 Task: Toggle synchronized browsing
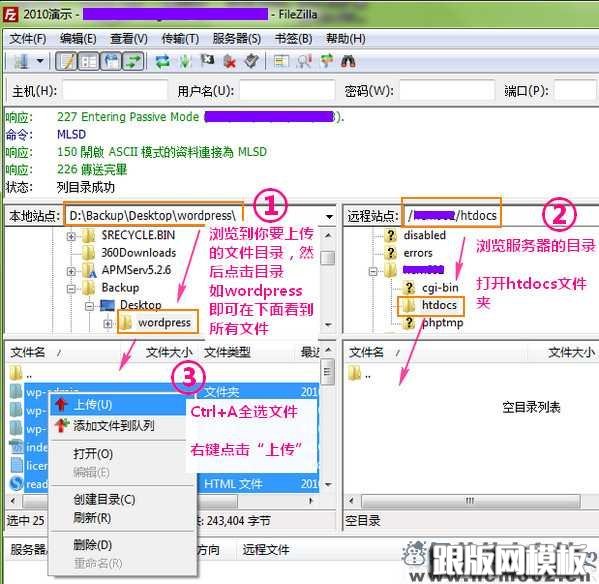tap(326, 61)
